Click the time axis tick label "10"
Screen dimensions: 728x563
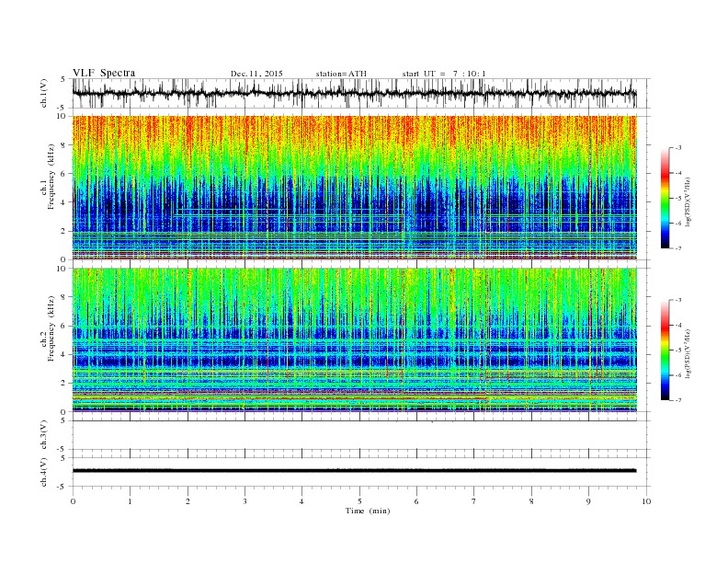[646, 501]
